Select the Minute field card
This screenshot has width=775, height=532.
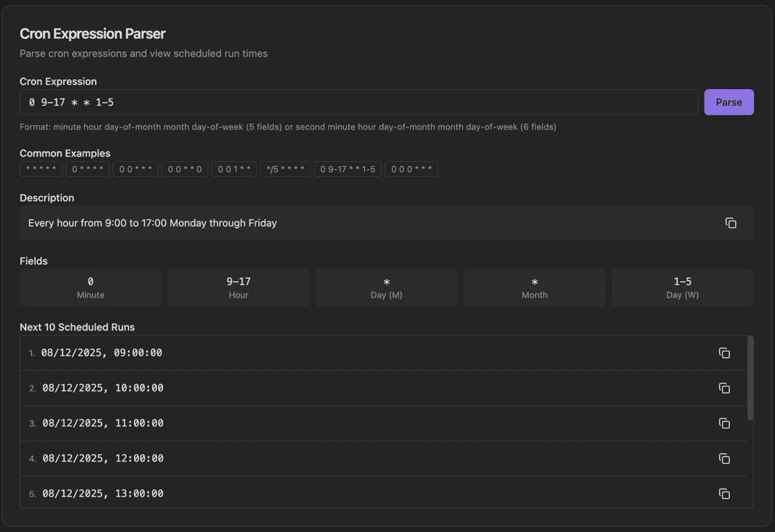pos(91,287)
